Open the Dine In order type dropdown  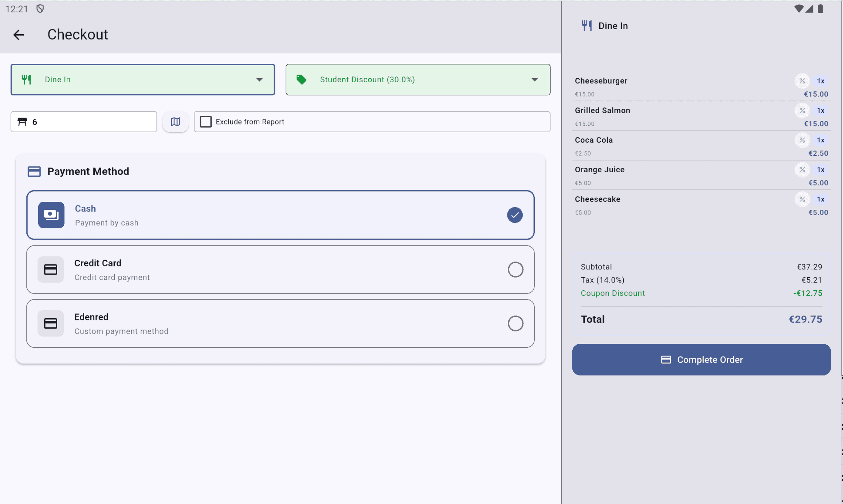[x=259, y=79]
